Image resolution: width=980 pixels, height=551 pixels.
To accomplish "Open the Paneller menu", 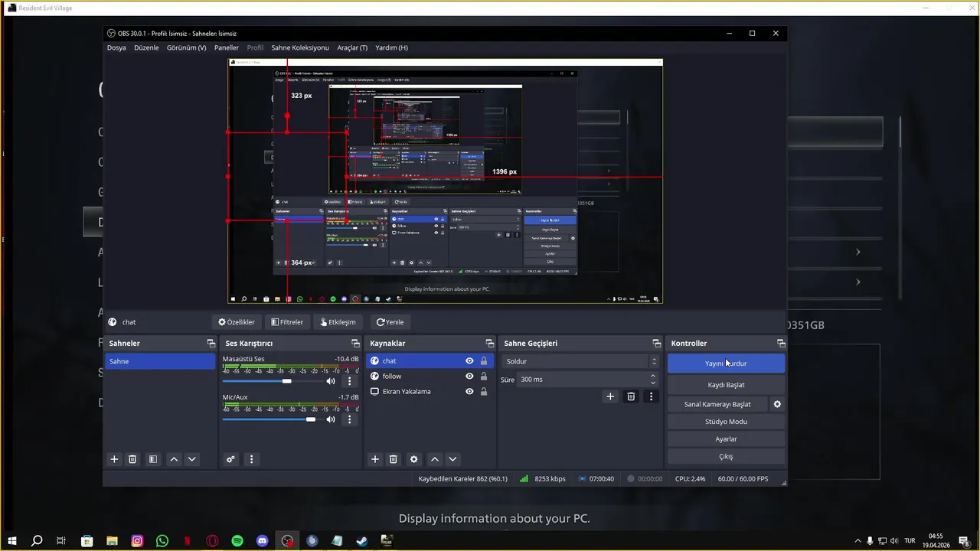I will [x=227, y=47].
